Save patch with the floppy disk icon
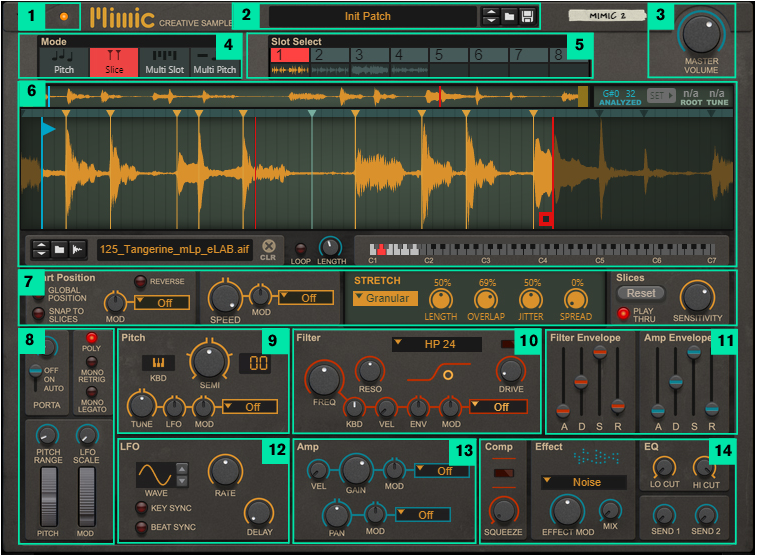757x559 pixels. point(527,17)
